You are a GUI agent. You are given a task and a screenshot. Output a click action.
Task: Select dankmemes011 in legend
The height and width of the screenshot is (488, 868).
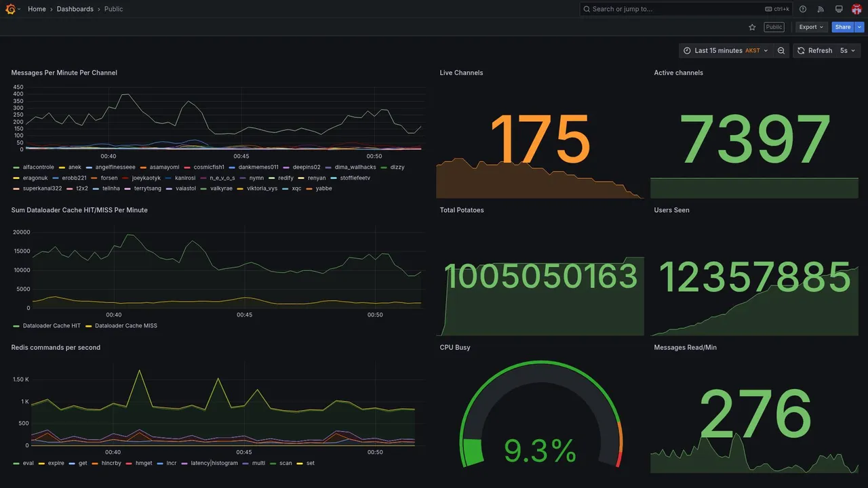click(x=258, y=167)
